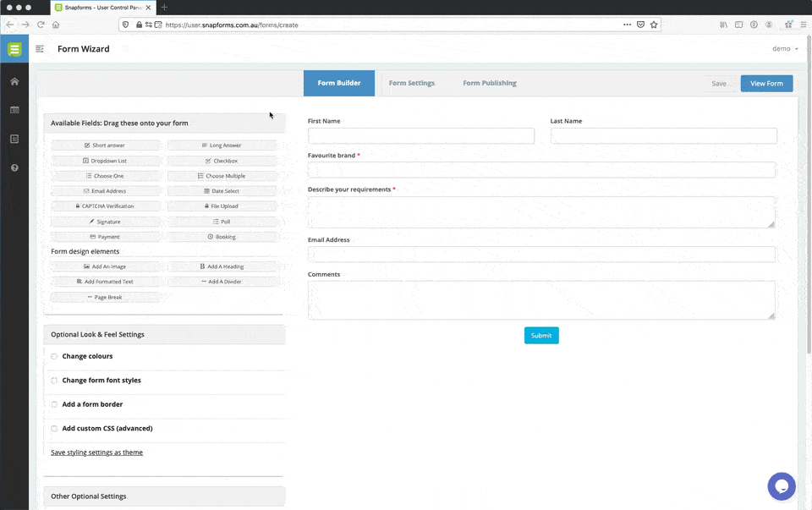This screenshot has height=510, width=812.
Task: Open the help question mark icon
Action: coord(14,167)
